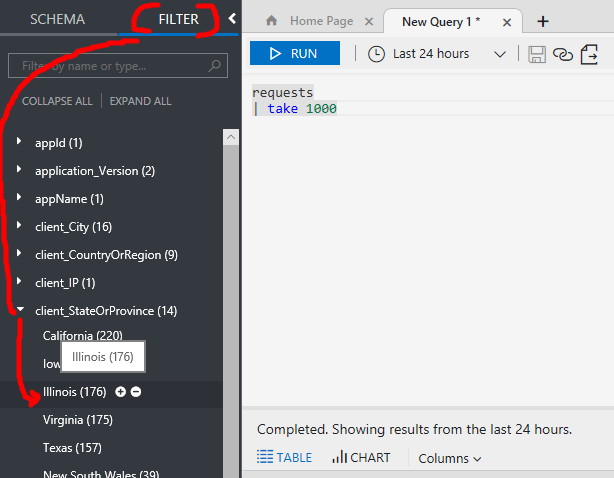Switch results view to TABLE
Image resolution: width=614 pixels, height=478 pixels.
(284, 457)
